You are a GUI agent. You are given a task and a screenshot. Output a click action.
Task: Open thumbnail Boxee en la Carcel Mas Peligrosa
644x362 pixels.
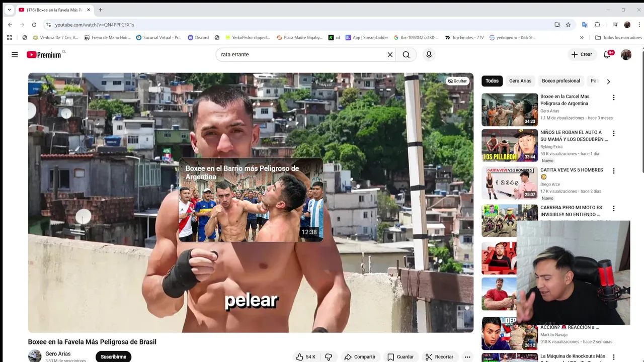[x=510, y=110]
